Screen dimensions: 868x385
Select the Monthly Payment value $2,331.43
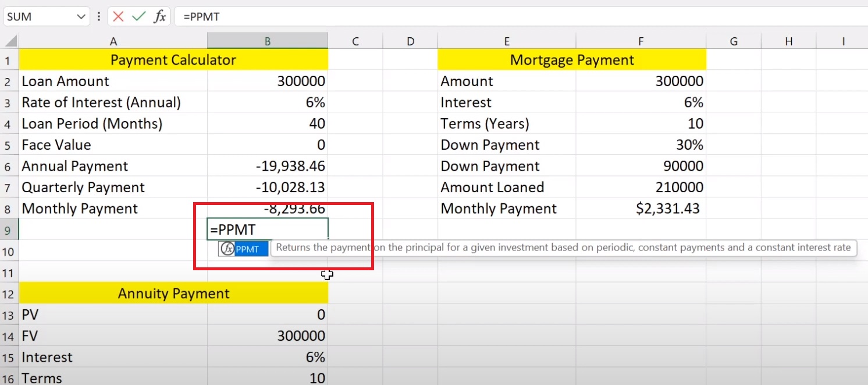(641, 209)
